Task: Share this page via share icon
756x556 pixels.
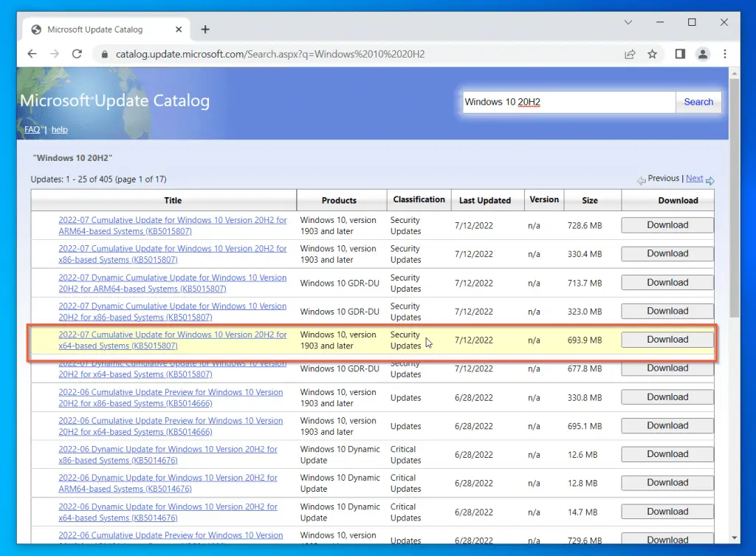Action: [630, 54]
